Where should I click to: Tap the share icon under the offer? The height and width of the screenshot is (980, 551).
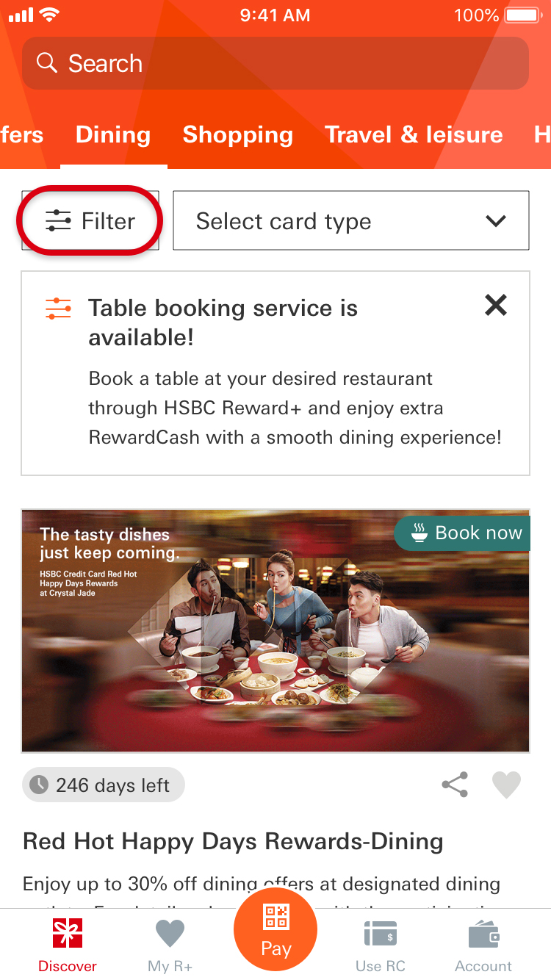point(455,785)
